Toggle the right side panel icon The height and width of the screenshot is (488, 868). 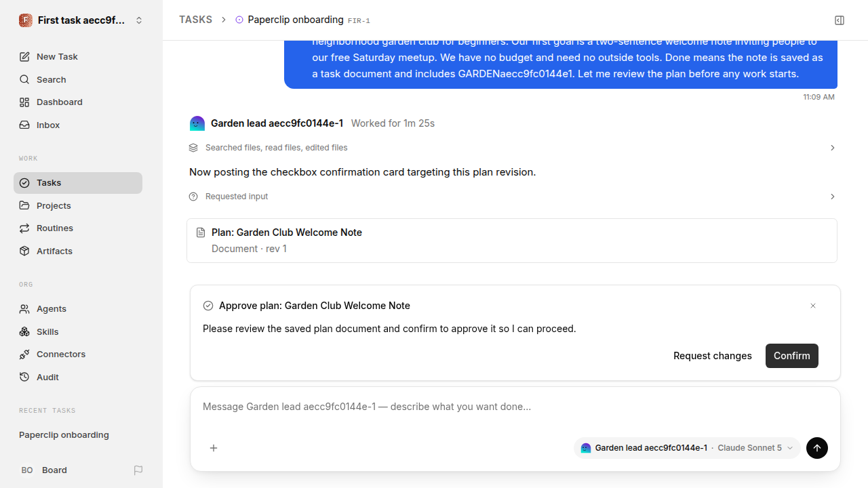[x=840, y=20]
